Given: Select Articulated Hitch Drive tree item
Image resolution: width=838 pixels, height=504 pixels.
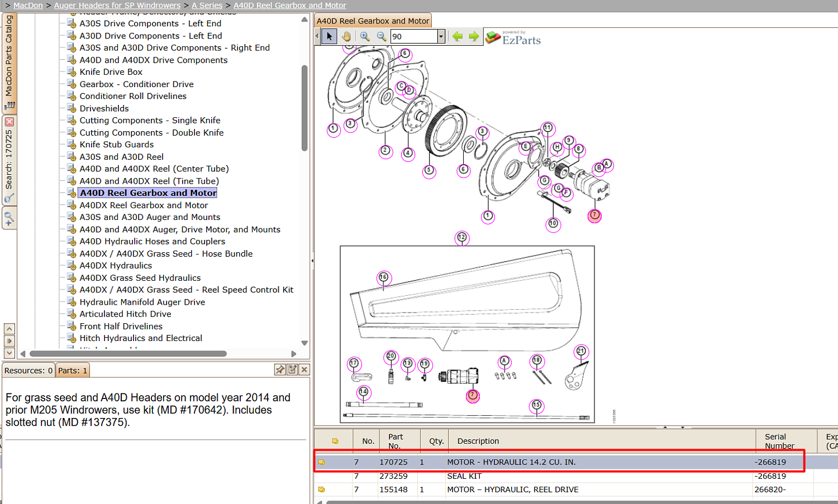Looking at the screenshot, I should (x=126, y=314).
